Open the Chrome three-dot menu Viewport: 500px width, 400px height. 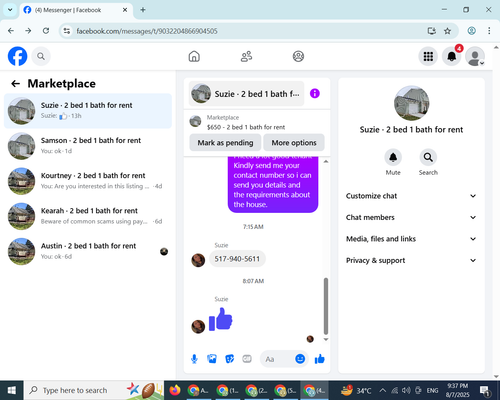click(489, 31)
